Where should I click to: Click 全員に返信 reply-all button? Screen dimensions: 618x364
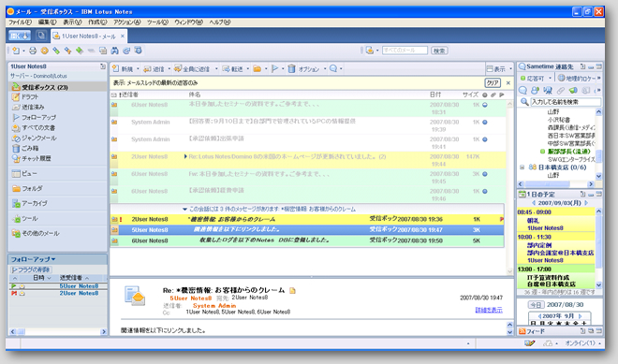(192, 69)
